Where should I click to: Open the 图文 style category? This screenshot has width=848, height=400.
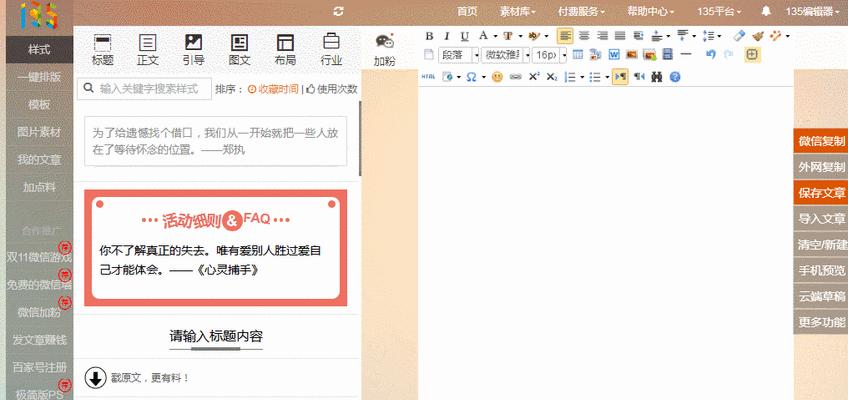tap(239, 49)
